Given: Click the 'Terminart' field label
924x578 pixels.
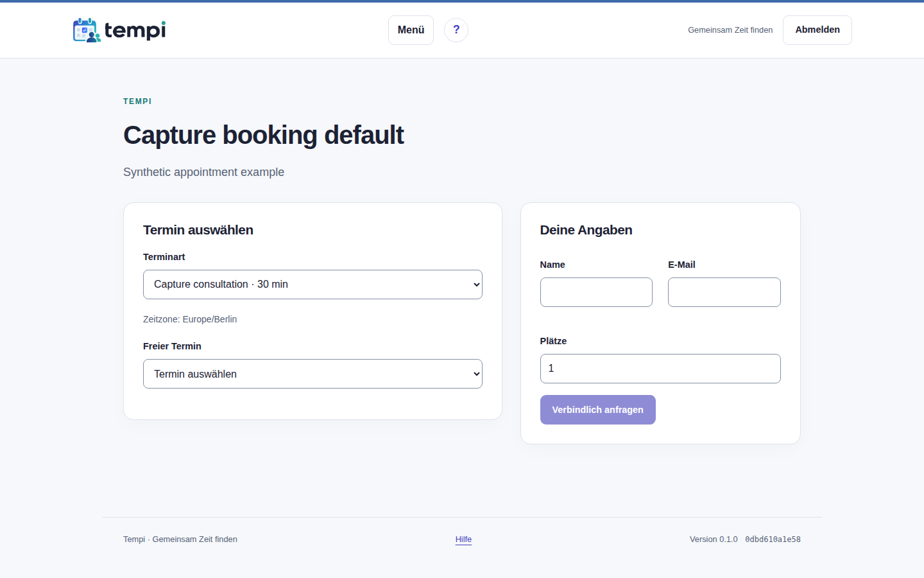Looking at the screenshot, I should 164,257.
